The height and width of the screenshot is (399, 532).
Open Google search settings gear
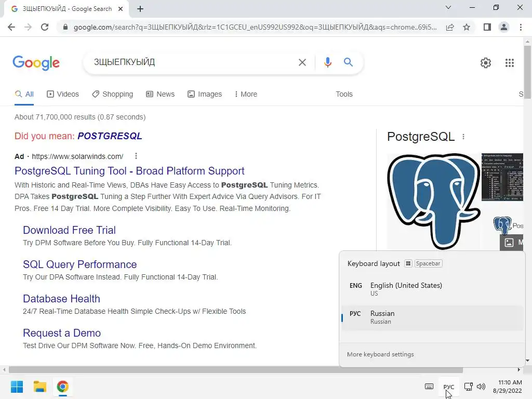coord(486,63)
